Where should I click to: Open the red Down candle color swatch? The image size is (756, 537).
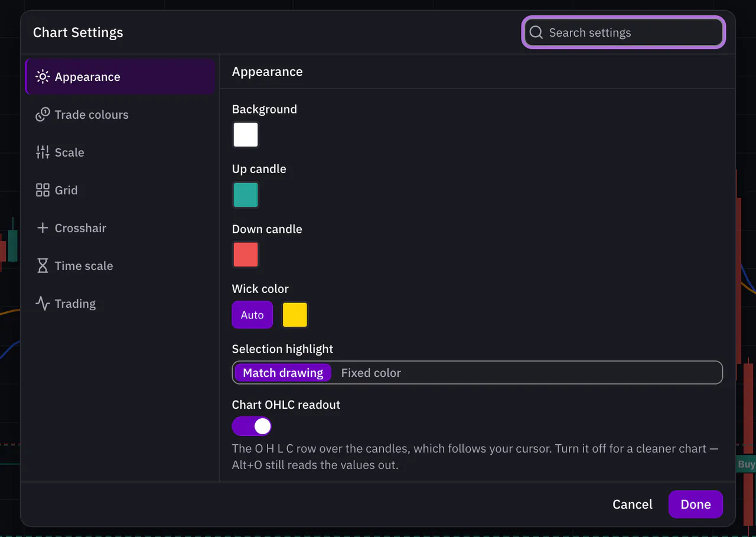coord(246,255)
